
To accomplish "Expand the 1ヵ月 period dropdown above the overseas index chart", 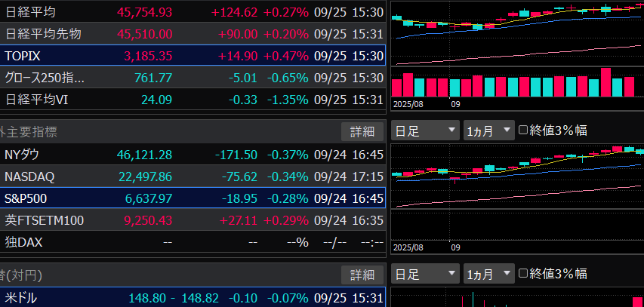I will (488, 130).
